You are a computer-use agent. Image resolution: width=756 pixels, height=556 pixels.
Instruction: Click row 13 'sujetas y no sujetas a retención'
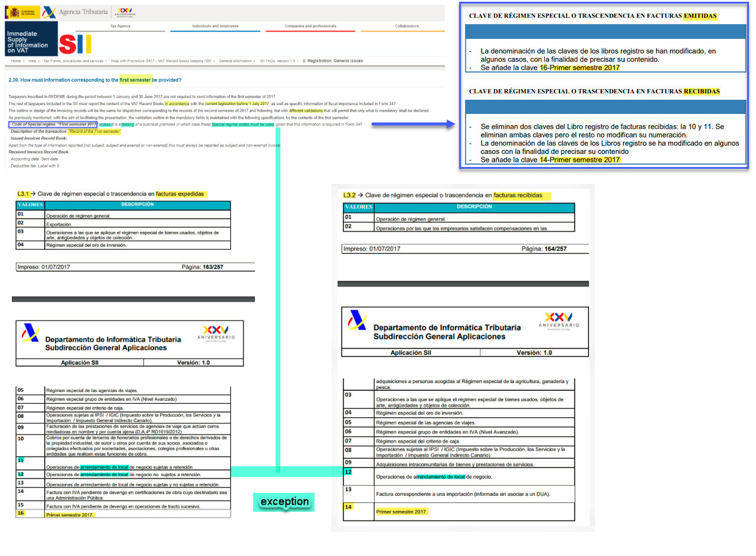click(123, 484)
